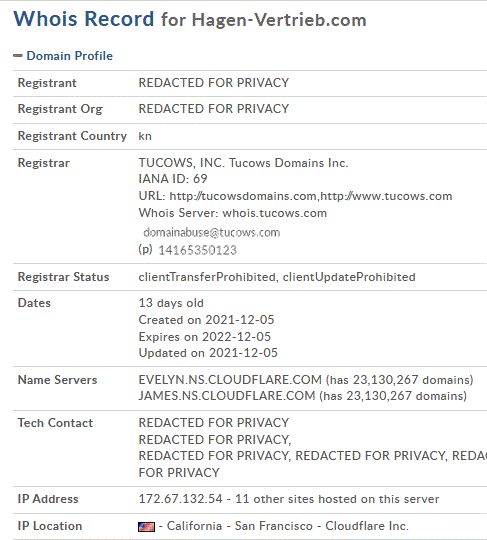The height and width of the screenshot is (540, 487).
Task: Click TUCOWS, INC. Tucows Domains Inc. registrar name
Action: [x=243, y=163]
